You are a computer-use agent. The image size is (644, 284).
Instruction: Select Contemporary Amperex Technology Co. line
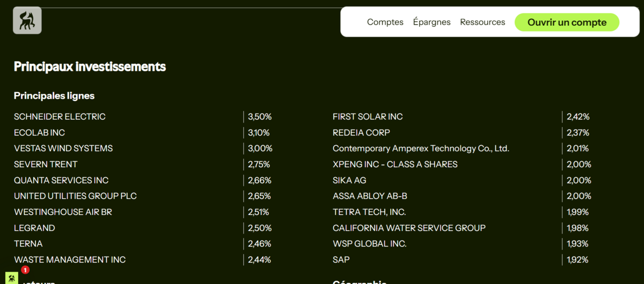(x=421, y=148)
